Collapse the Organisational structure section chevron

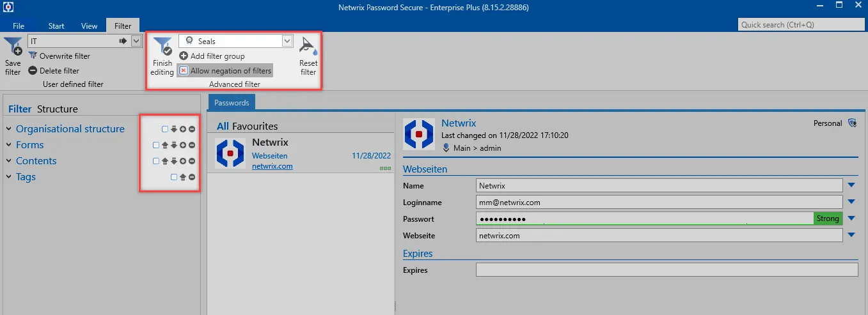9,129
